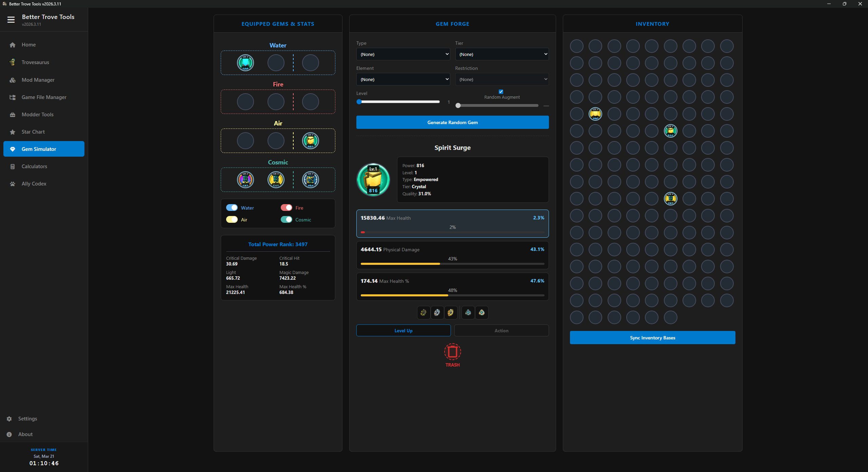Expand the Tier dropdown
868x472 pixels.
pos(501,54)
